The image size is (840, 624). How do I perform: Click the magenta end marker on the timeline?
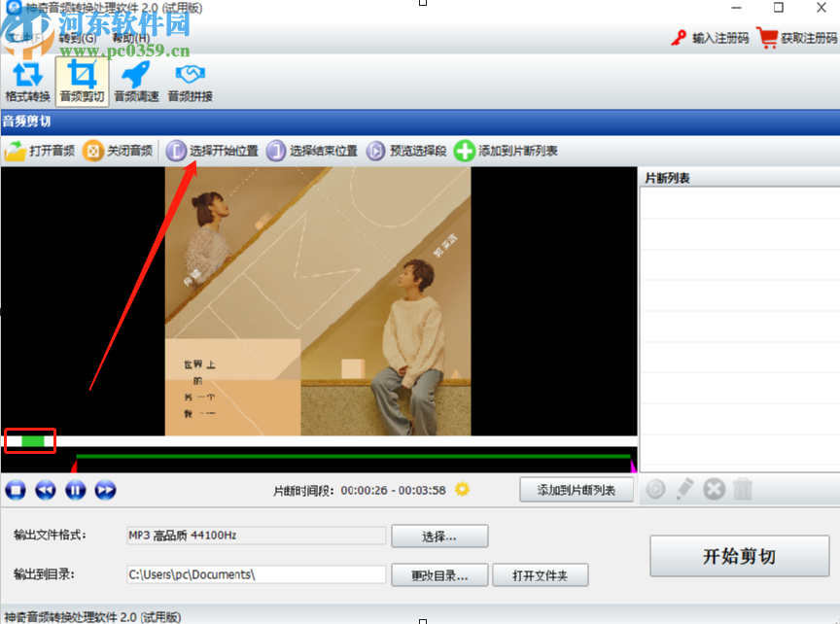(633, 466)
